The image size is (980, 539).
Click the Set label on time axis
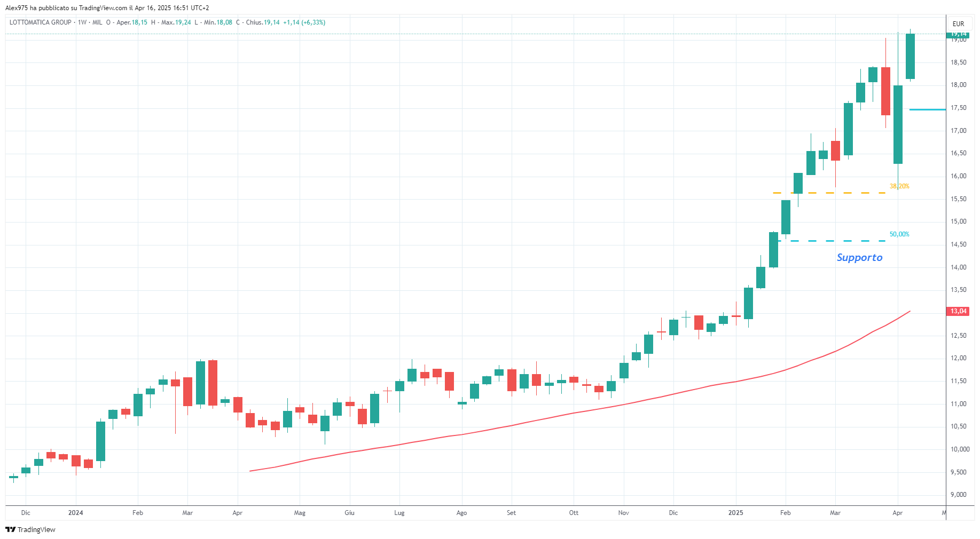(511, 513)
